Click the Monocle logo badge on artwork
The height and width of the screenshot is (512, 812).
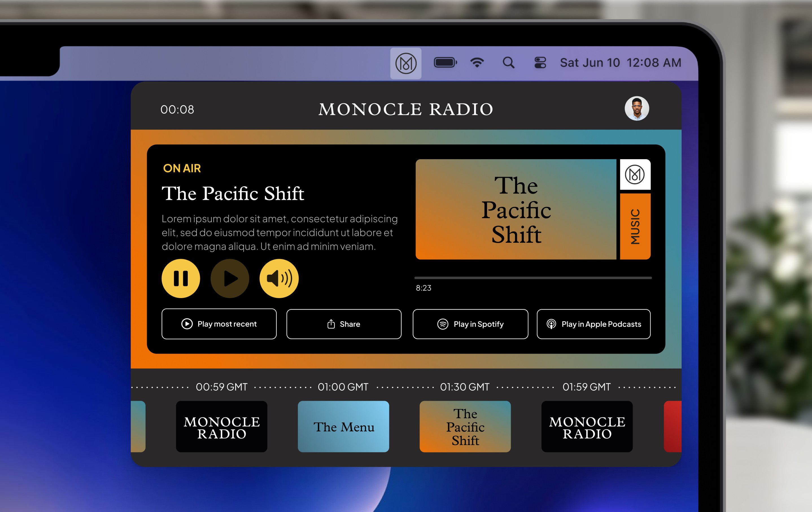pos(635,174)
